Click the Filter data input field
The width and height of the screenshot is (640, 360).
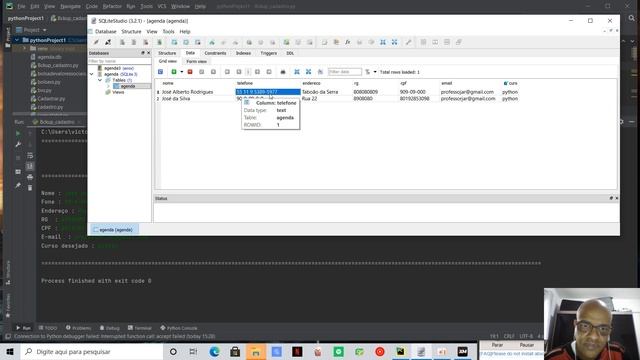point(345,72)
